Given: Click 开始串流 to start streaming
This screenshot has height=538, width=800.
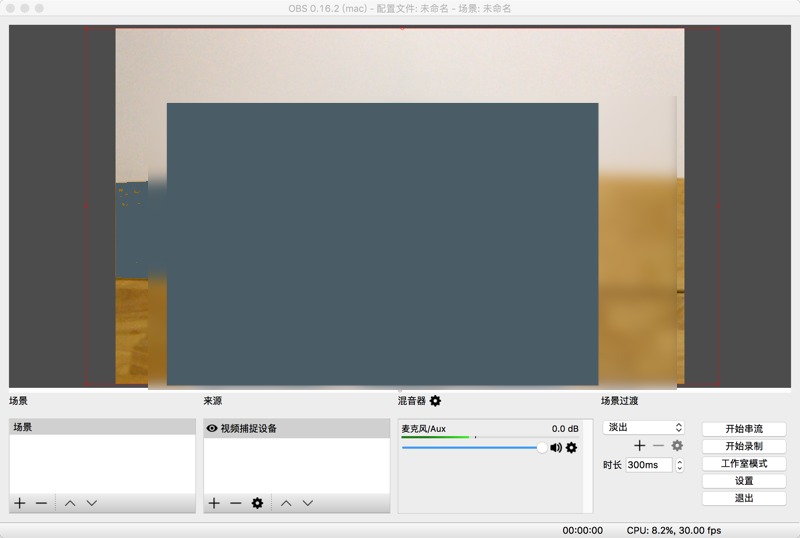Looking at the screenshot, I should pyautogui.click(x=744, y=429).
